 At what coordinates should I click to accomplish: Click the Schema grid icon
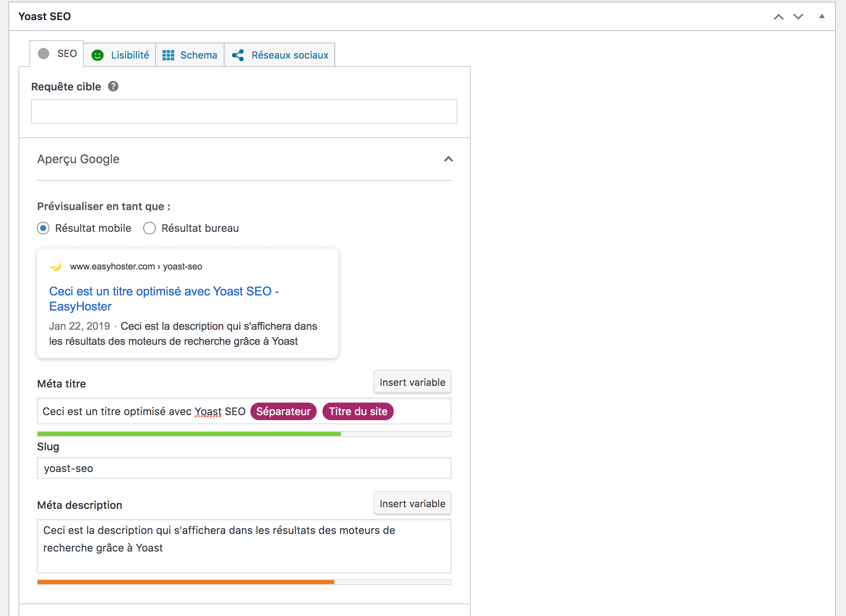168,54
